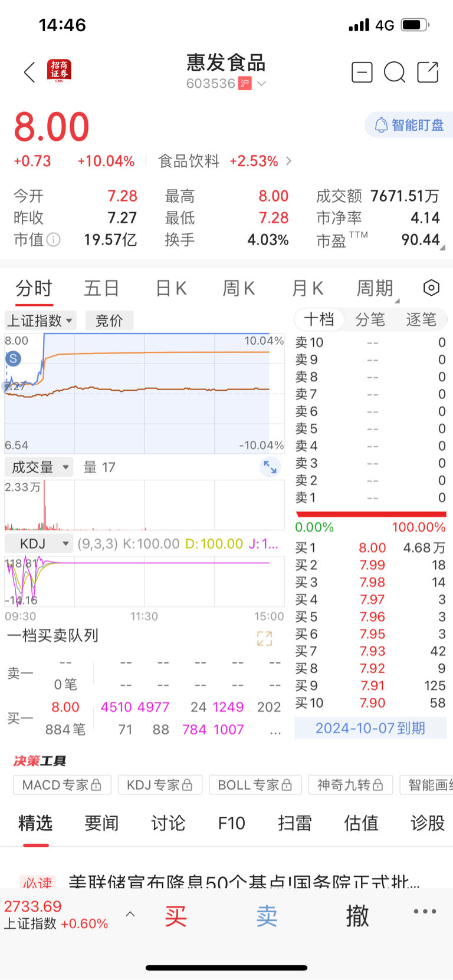Tap the 买10 row at 7.90
The width and height of the screenshot is (453, 980).
pyautogui.click(x=370, y=702)
